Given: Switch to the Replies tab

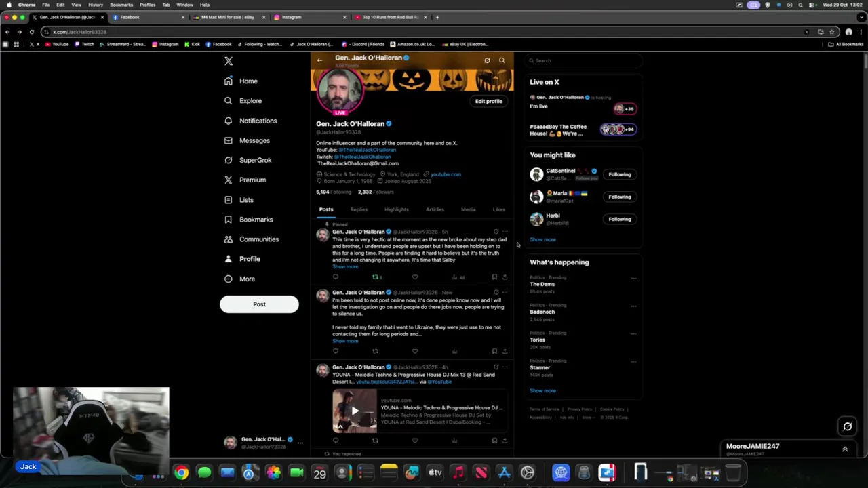Looking at the screenshot, I should (x=359, y=209).
